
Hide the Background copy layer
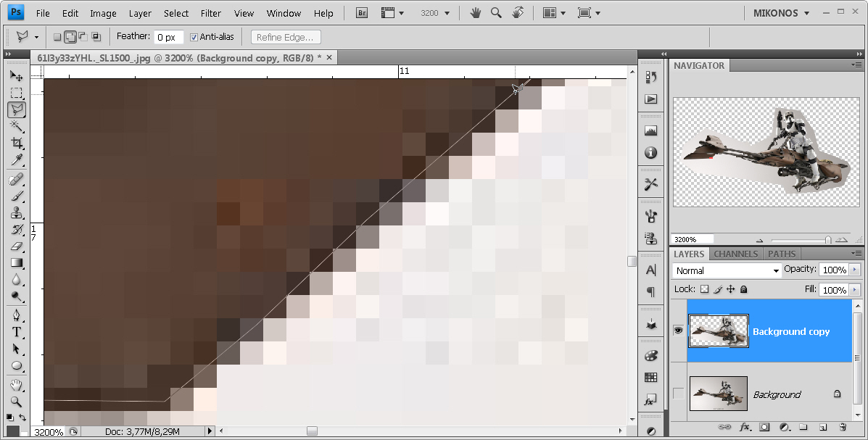pos(678,331)
